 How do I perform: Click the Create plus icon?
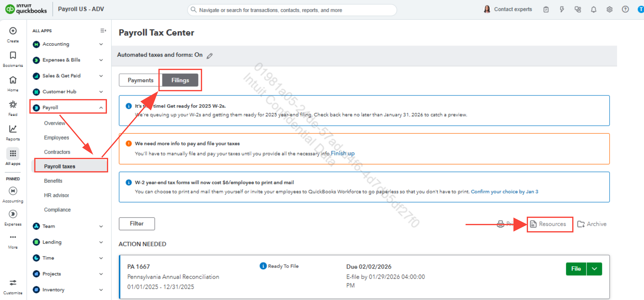(13, 31)
